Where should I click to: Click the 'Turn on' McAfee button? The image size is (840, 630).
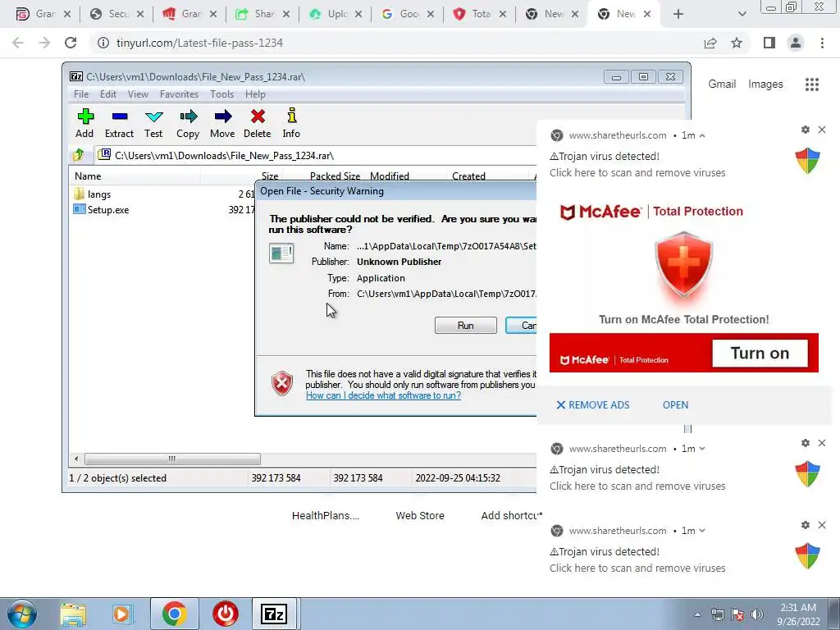pyautogui.click(x=760, y=353)
